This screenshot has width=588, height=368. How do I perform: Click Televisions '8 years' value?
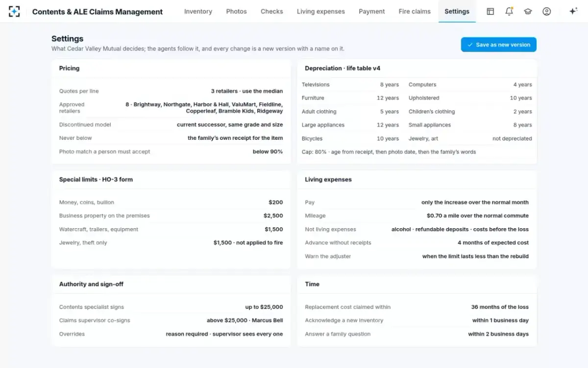pyautogui.click(x=390, y=85)
